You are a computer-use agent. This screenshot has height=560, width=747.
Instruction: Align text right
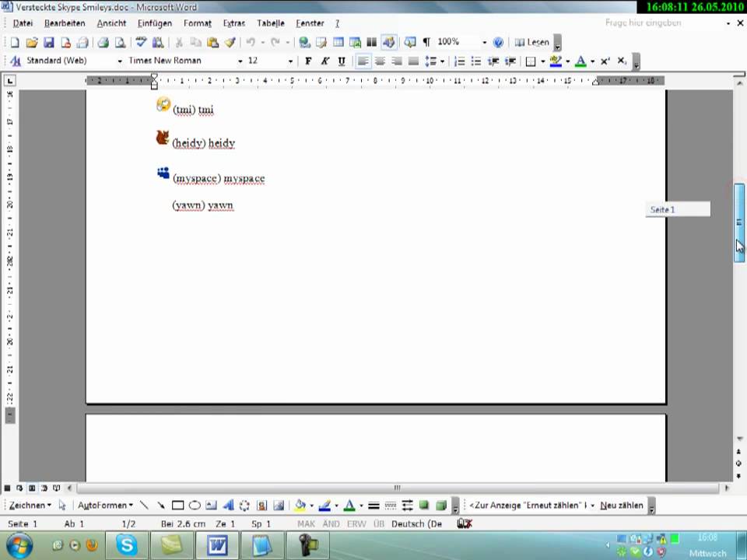pyautogui.click(x=396, y=61)
